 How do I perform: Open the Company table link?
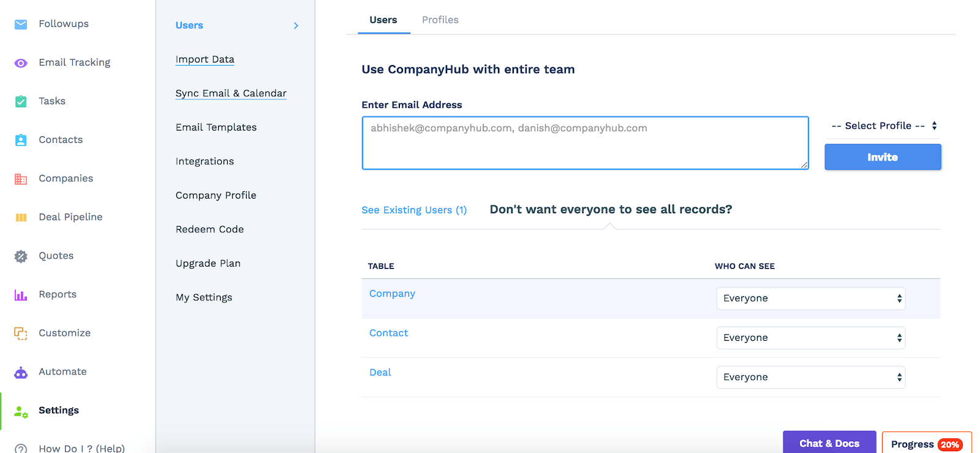pyautogui.click(x=392, y=294)
